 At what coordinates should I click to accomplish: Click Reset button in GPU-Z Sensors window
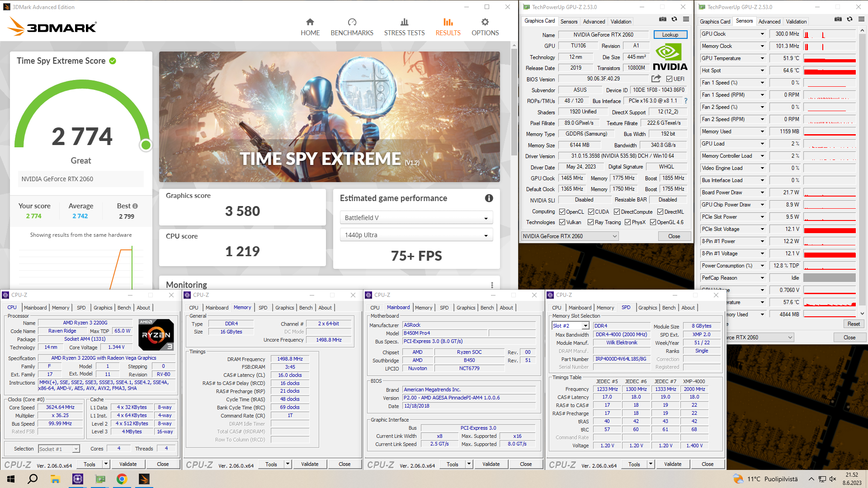coord(854,324)
